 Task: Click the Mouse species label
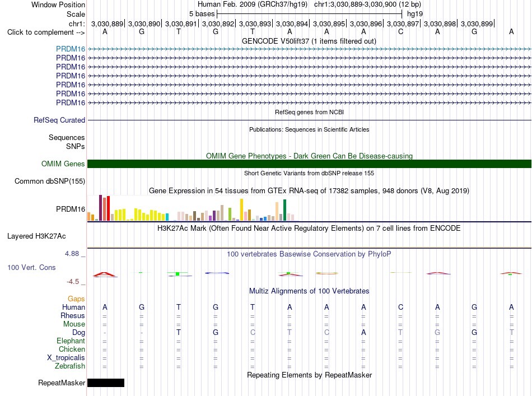74,324
